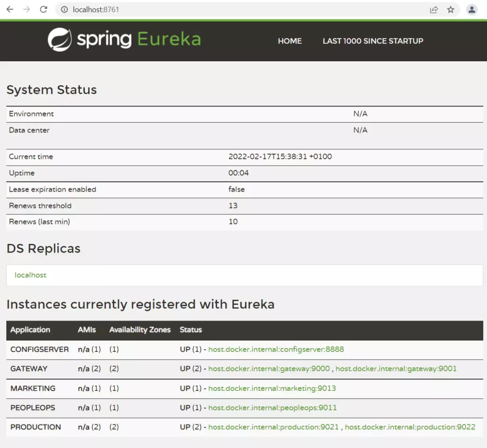Click the share page icon
The image size is (487, 448).
click(x=434, y=10)
